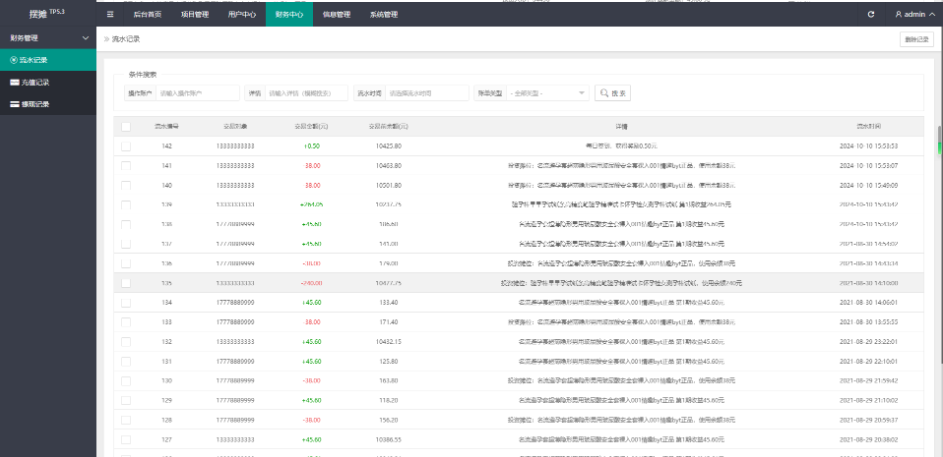
Task: Click the 交易对象 column header
Action: pos(235,127)
